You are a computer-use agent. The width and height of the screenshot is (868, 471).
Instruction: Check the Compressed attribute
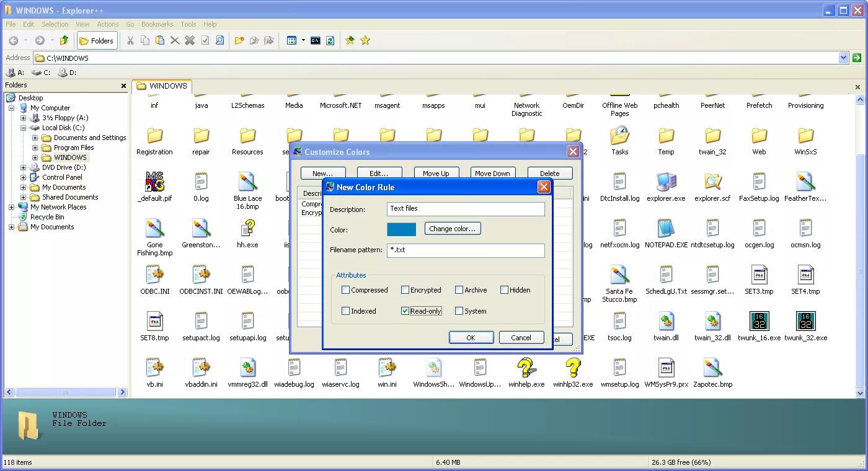tap(347, 289)
